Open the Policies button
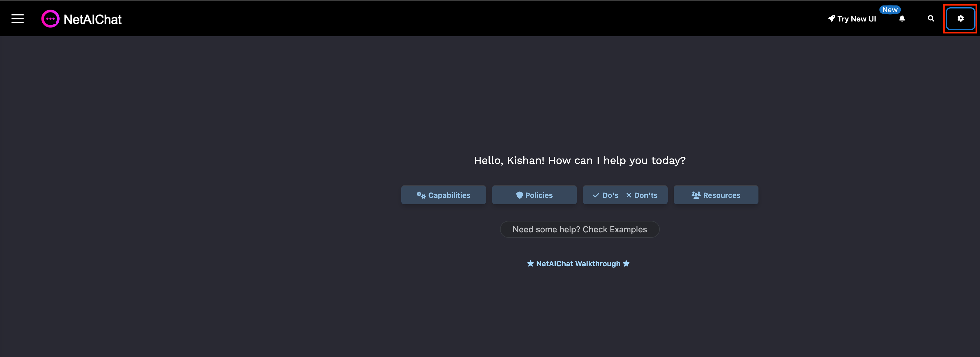Screen dimensions: 980x357 pyautogui.click(x=534, y=195)
